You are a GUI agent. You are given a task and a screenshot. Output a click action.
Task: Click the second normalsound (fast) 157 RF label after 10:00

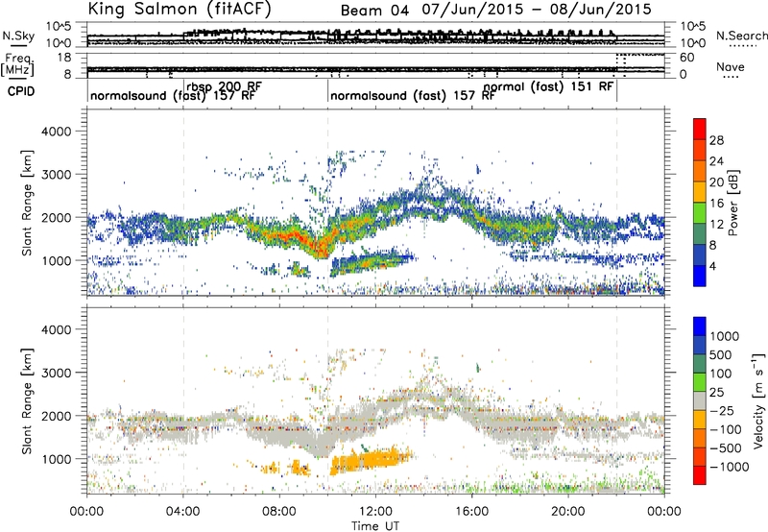413,95
